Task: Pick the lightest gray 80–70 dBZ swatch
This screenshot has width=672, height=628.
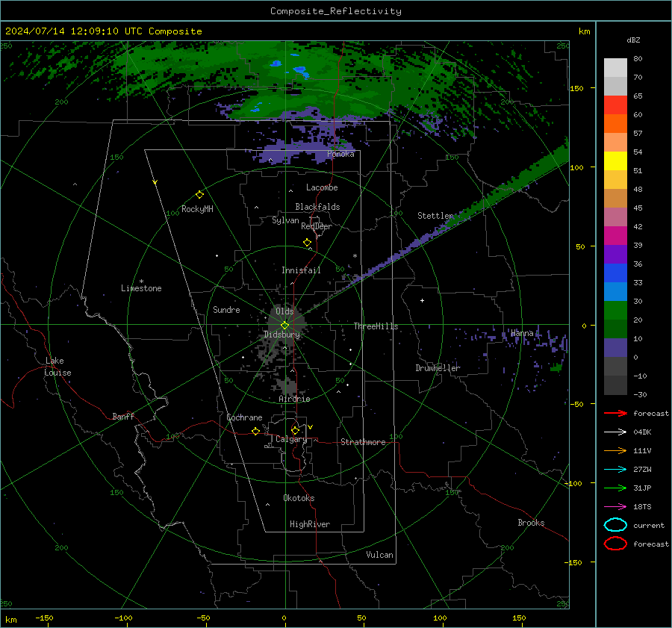Action: 615,68
